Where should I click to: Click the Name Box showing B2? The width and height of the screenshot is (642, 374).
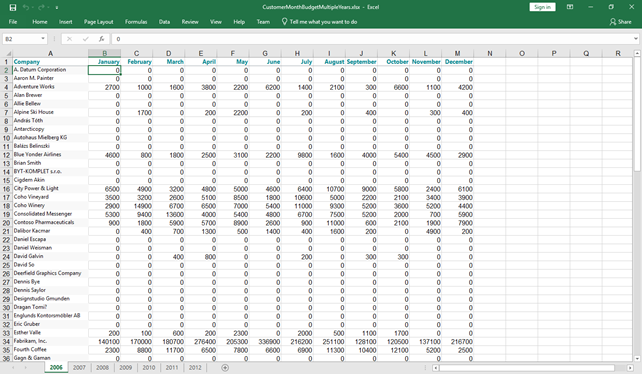coord(21,39)
